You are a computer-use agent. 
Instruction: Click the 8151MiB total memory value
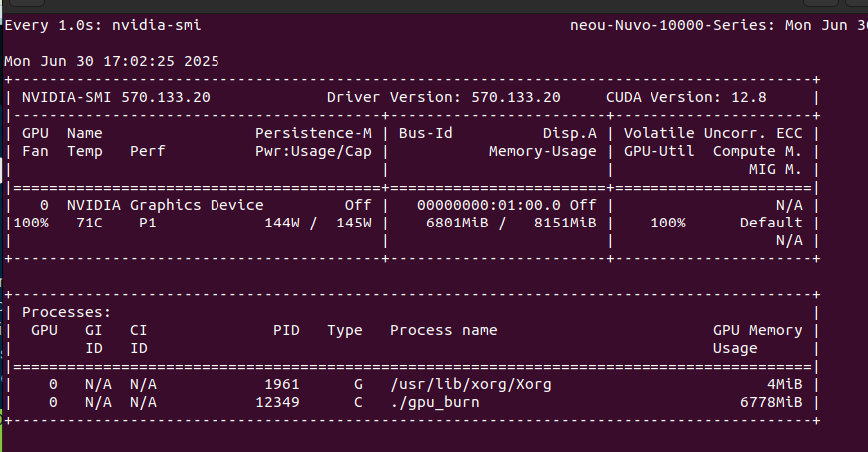564,223
